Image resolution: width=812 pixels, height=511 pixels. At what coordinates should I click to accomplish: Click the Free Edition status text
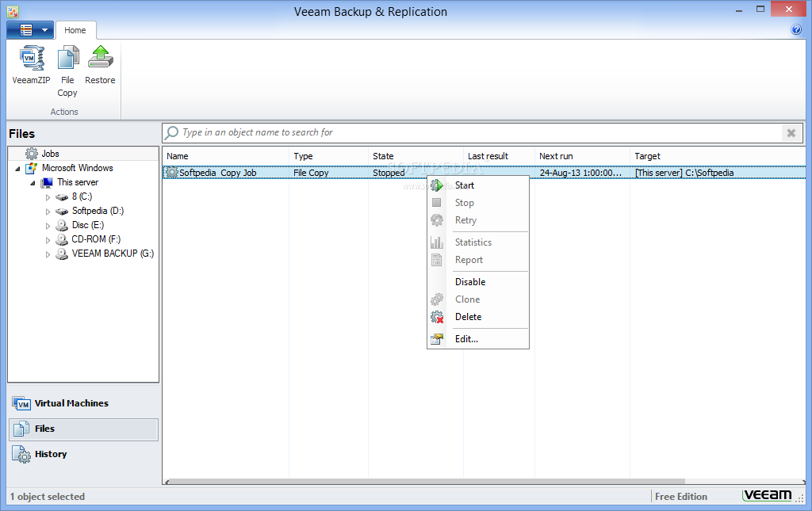680,497
